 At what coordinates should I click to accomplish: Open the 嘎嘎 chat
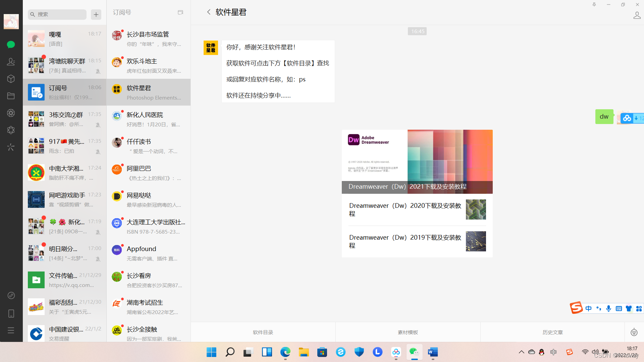[x=65, y=39]
